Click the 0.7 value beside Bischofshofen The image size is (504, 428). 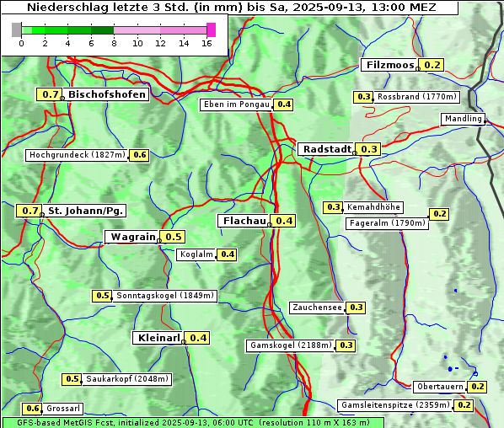coord(50,94)
